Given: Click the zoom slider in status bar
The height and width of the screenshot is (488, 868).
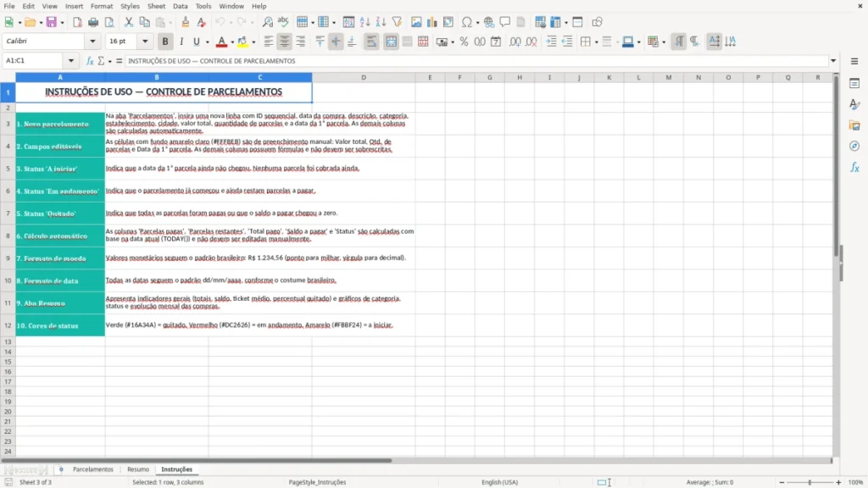Looking at the screenshot, I should coord(810,482).
